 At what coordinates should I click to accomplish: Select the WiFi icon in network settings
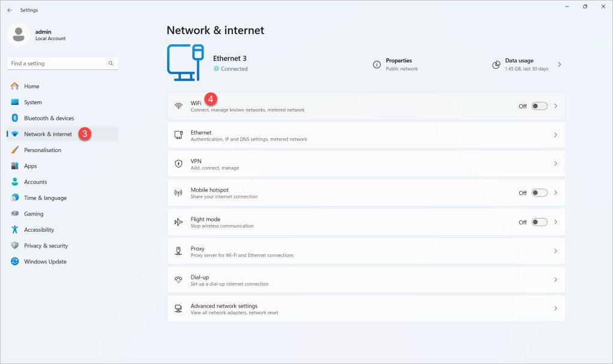[x=178, y=105]
